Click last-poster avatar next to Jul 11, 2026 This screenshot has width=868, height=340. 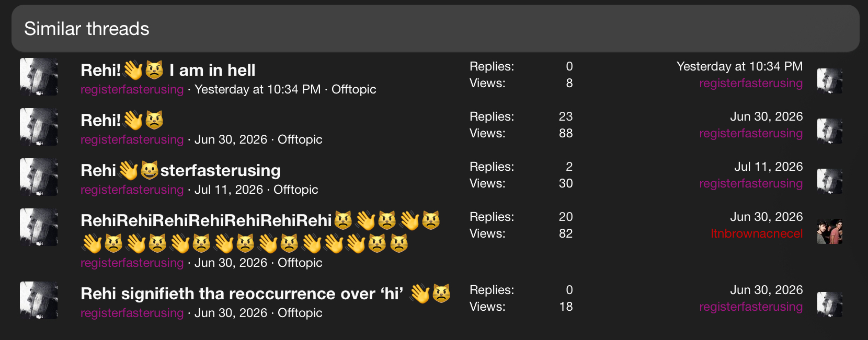pos(830,181)
